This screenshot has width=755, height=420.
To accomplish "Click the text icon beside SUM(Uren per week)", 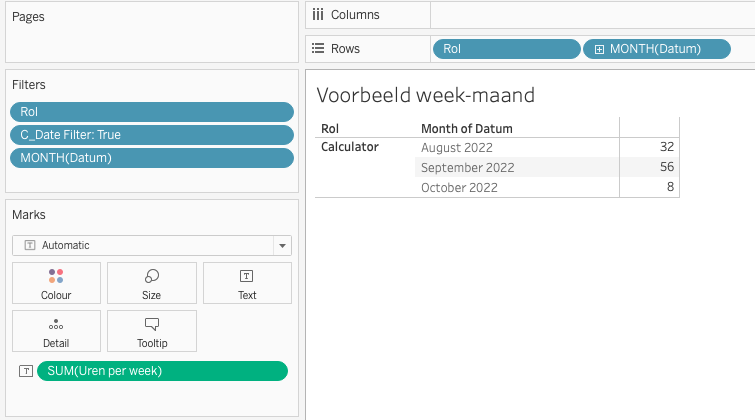I will tap(26, 371).
